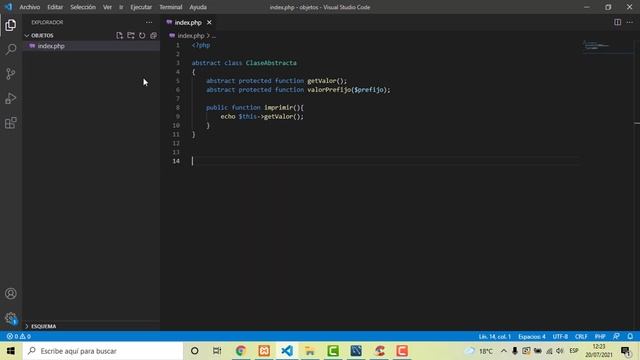Open Windows Start menu
Screen dimensions: 640x360
click(11, 351)
